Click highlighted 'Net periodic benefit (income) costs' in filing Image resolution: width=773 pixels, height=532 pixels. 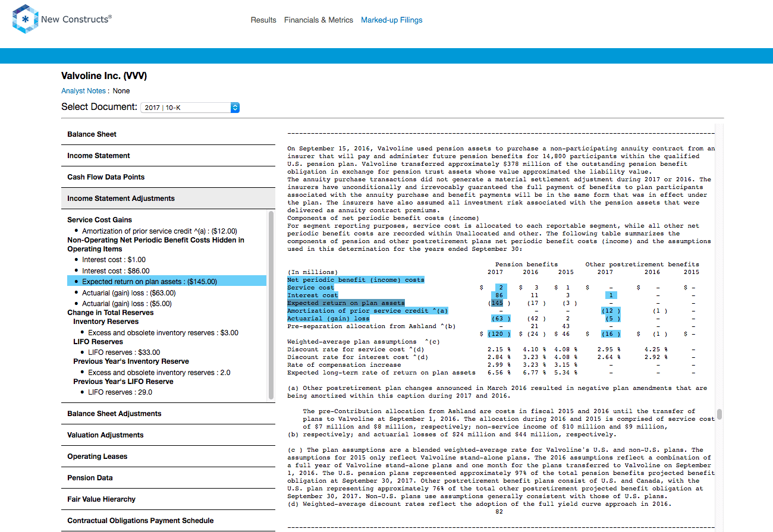click(x=356, y=280)
